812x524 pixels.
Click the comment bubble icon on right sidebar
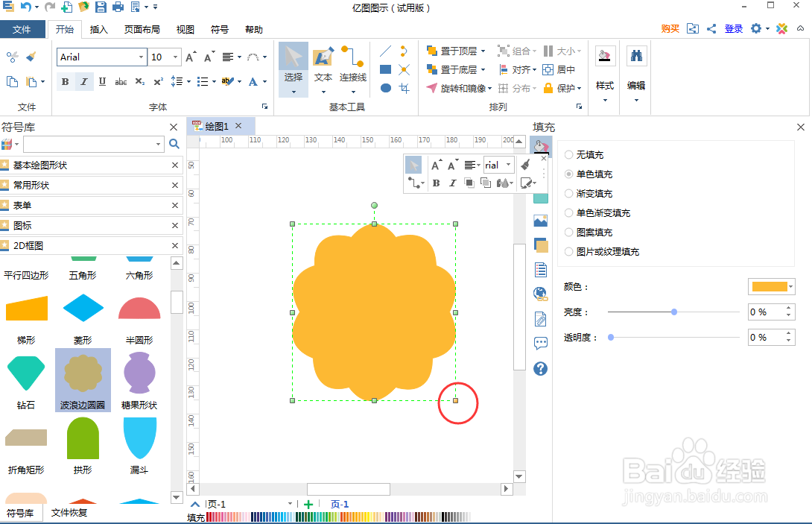(540, 343)
